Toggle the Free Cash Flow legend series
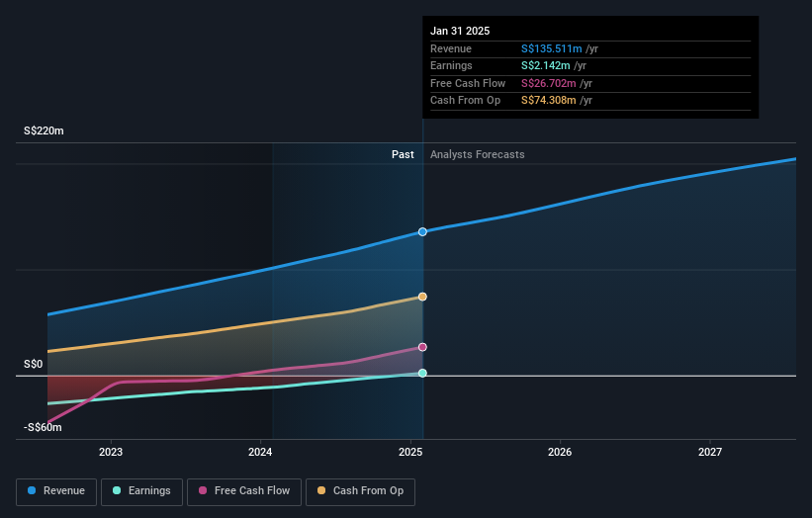 pos(244,491)
